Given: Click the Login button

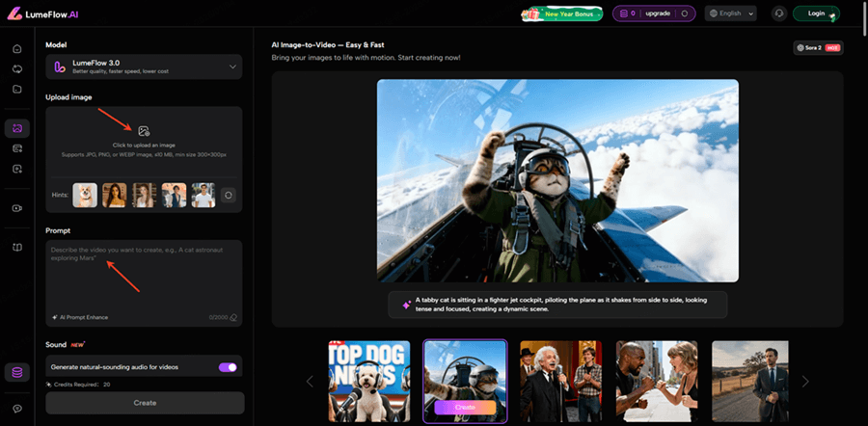Looking at the screenshot, I should pyautogui.click(x=815, y=13).
